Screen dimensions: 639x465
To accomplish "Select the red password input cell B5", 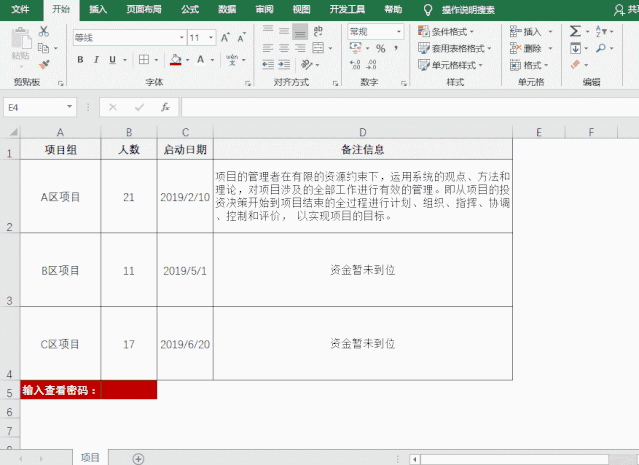I will coord(128,390).
